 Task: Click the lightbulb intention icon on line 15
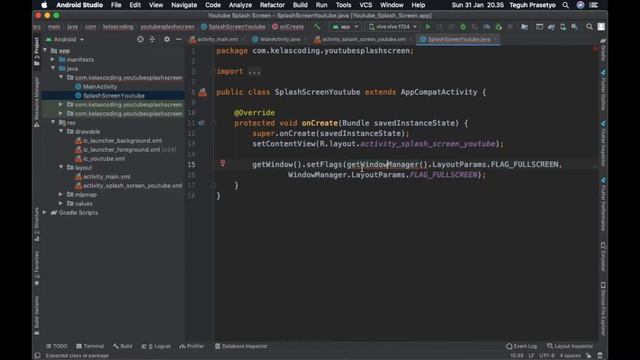pos(223,163)
